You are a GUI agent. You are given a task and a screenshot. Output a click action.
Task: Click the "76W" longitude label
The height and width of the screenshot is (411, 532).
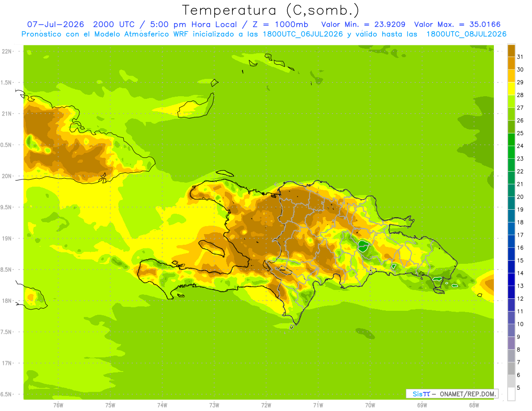point(58,405)
